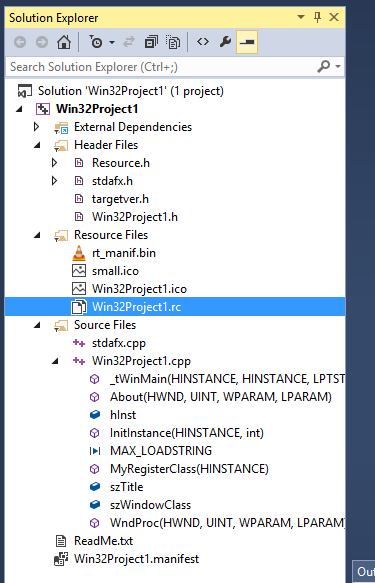375x583 pixels.
Task: Select stdafx.h file
Action: [112, 181]
